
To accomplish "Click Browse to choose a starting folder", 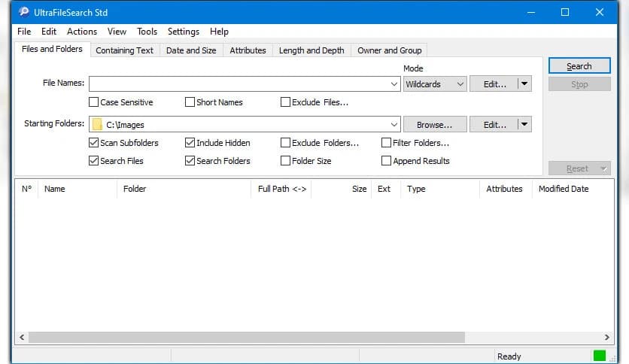I will (x=435, y=125).
